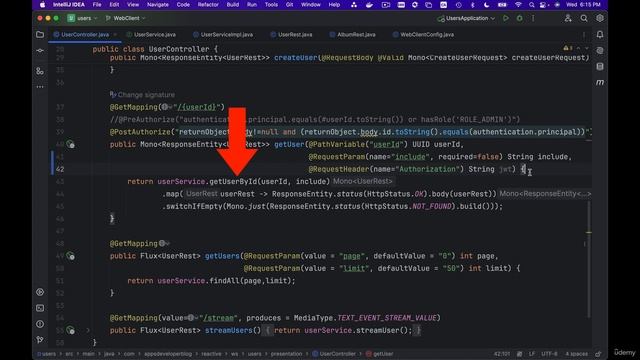Click the getUser endpoint gutter icon

tap(71, 144)
